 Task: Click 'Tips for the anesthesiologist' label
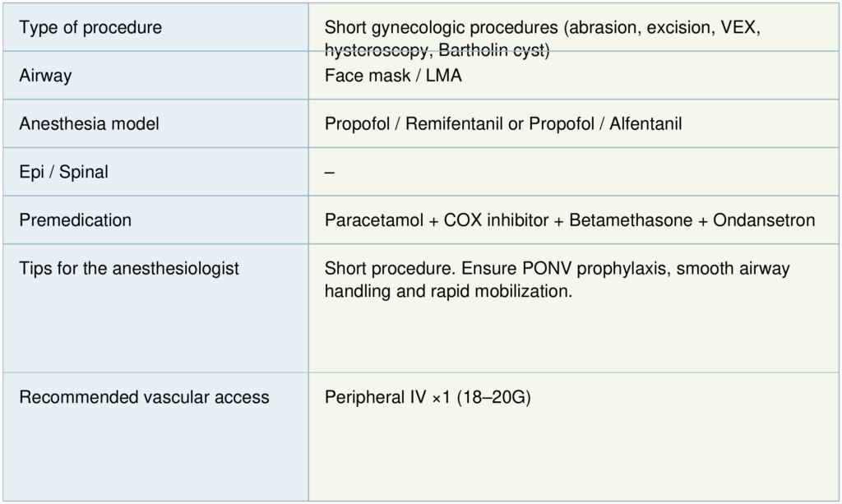[129, 269]
